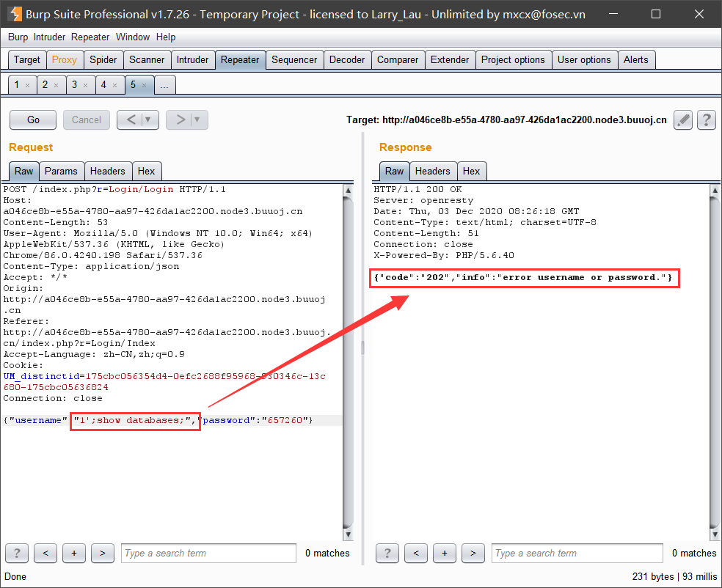This screenshot has width=722, height=588.
Task: Click the request pane scroll-up arrow
Action: pos(348,190)
